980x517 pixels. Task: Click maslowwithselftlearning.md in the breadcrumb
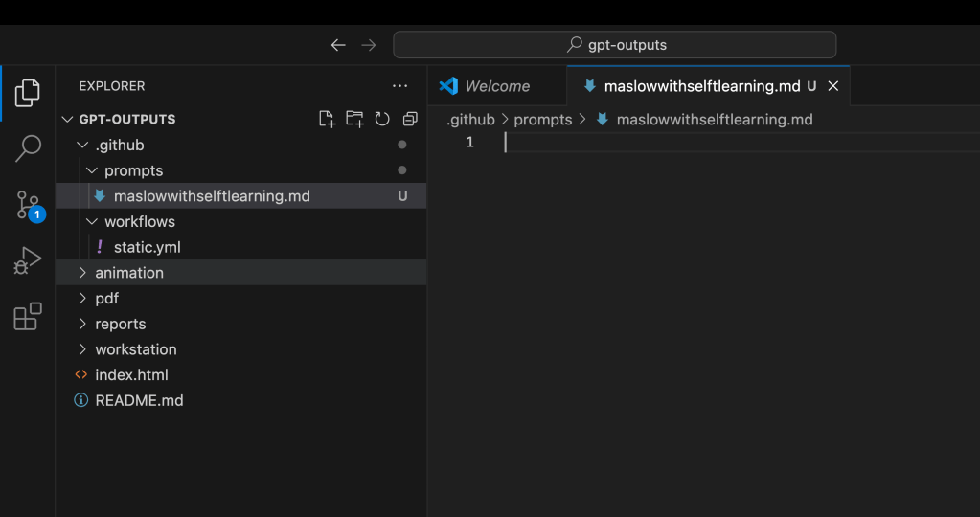(x=715, y=120)
